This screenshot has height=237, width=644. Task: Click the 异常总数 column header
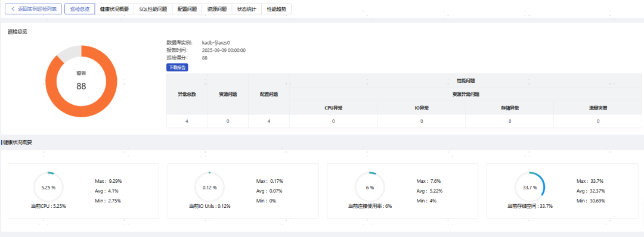[187, 94]
